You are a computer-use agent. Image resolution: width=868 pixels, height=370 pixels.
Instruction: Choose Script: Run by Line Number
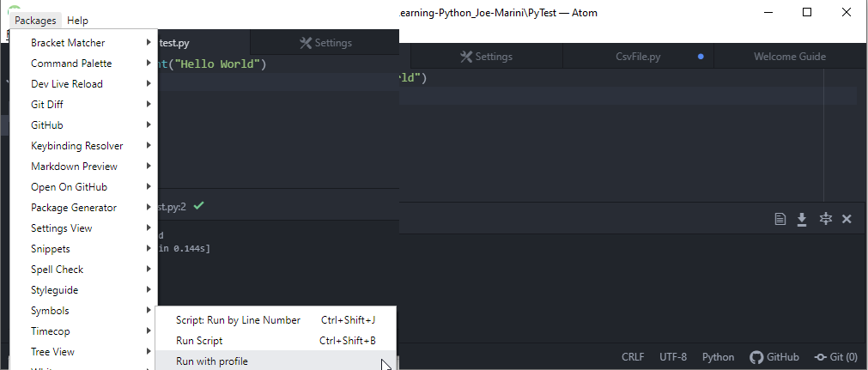pyautogui.click(x=276, y=319)
